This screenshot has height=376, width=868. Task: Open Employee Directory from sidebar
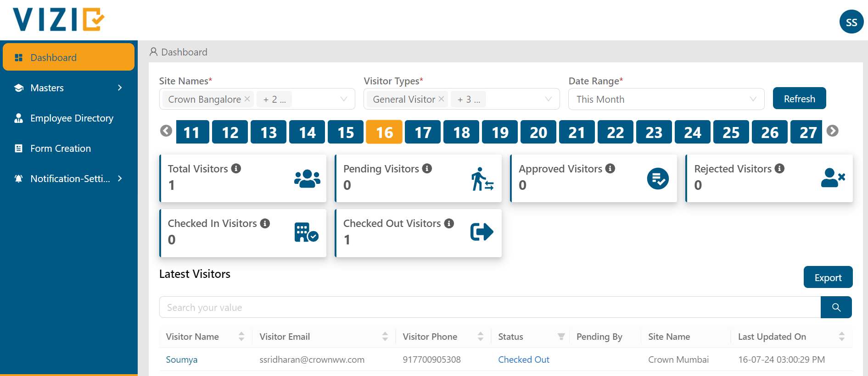pyautogui.click(x=72, y=118)
